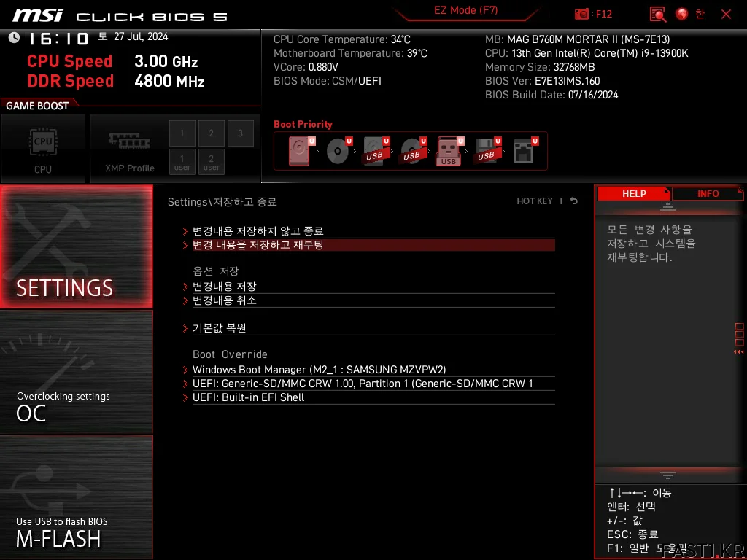Select the USB CD/DVD boot icon

(x=413, y=151)
